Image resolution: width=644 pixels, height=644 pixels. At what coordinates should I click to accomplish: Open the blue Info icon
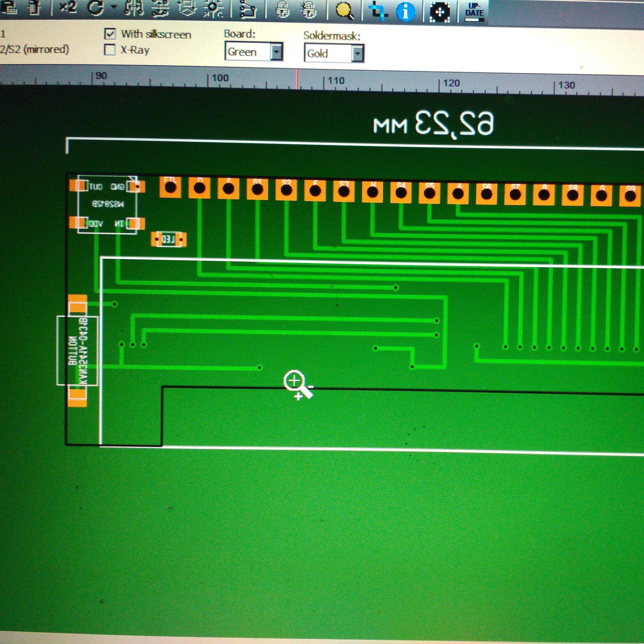pyautogui.click(x=405, y=12)
